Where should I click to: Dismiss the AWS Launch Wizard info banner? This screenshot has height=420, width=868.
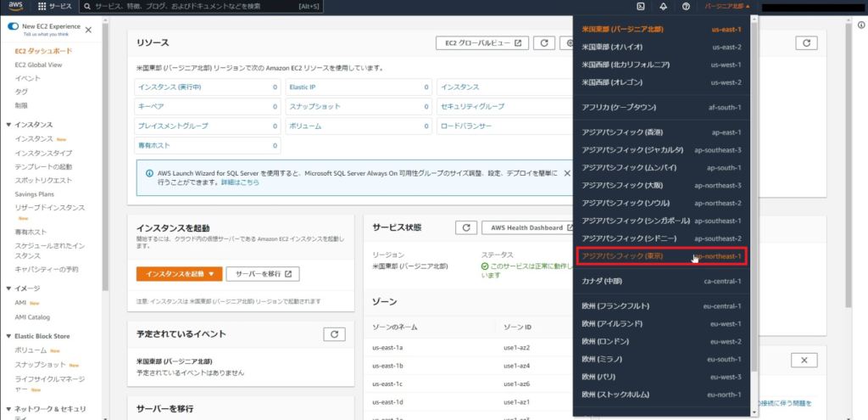click(x=567, y=173)
